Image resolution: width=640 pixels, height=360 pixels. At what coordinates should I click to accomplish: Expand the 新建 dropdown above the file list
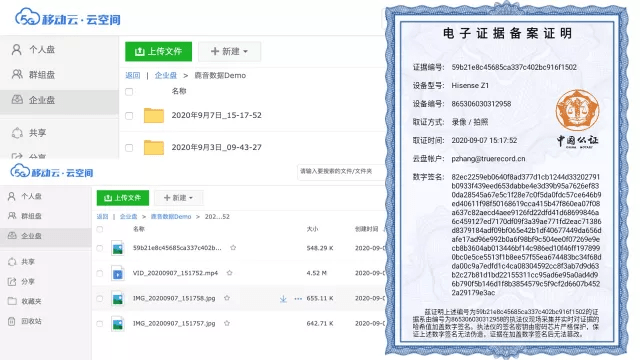178,198
